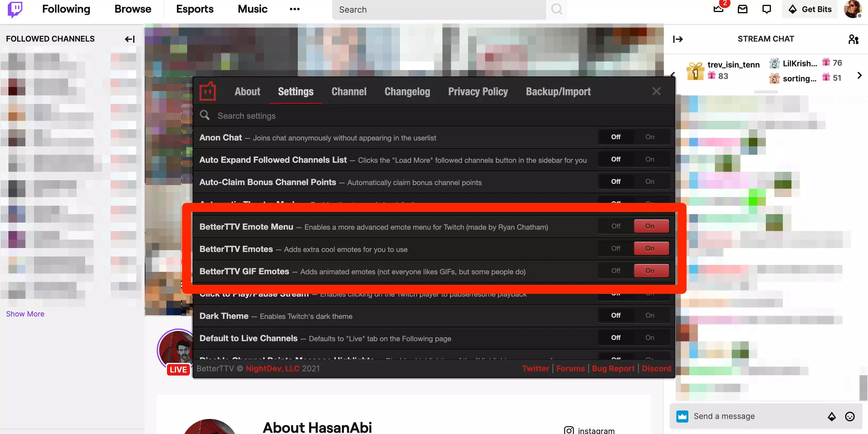
Task: Open the Channel tab
Action: pos(349,91)
